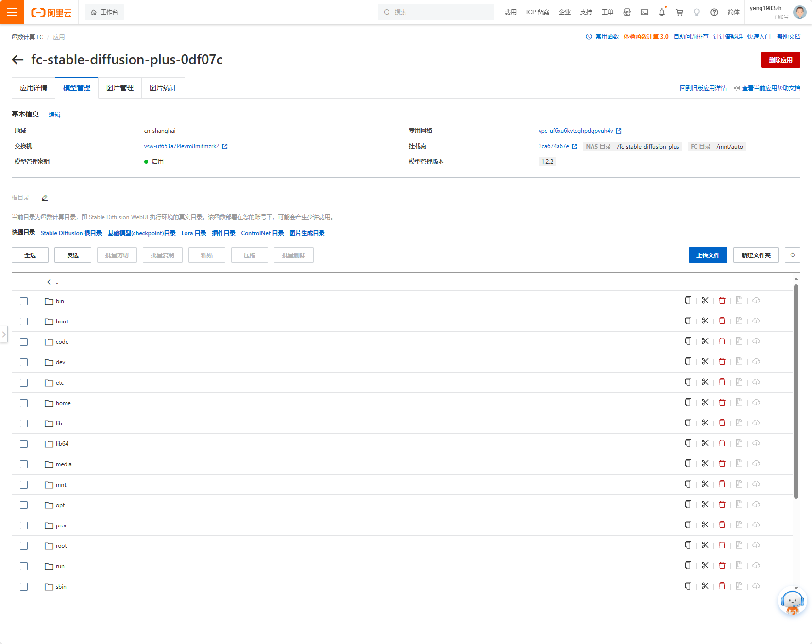The width and height of the screenshot is (812, 644).
Task: Select the opt folder checkbox
Action: coord(24,505)
